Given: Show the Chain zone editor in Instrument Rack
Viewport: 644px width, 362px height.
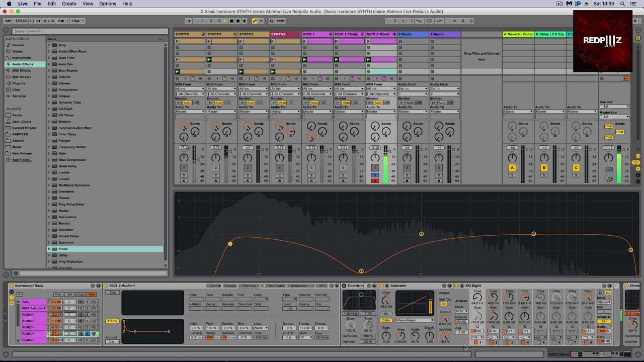Looking at the screenshot, I should coord(80,295).
